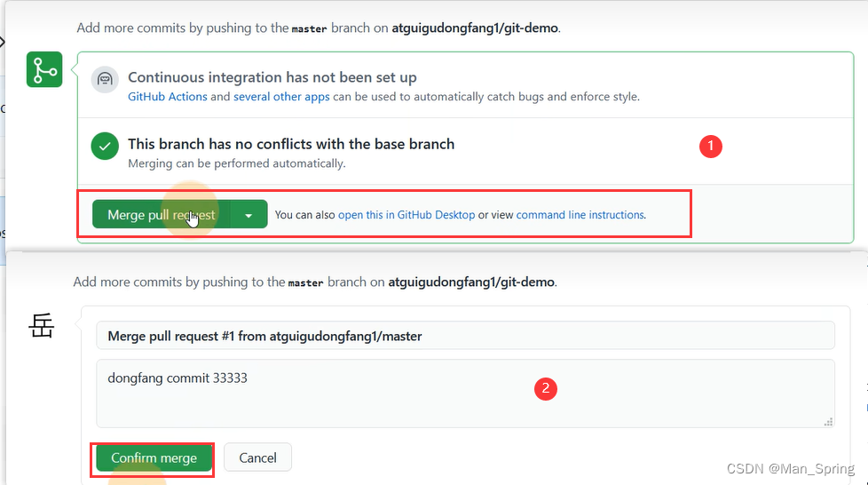
Task: Click atguigudongfang1/git-demo text in the lower panel
Action: pos(471,282)
